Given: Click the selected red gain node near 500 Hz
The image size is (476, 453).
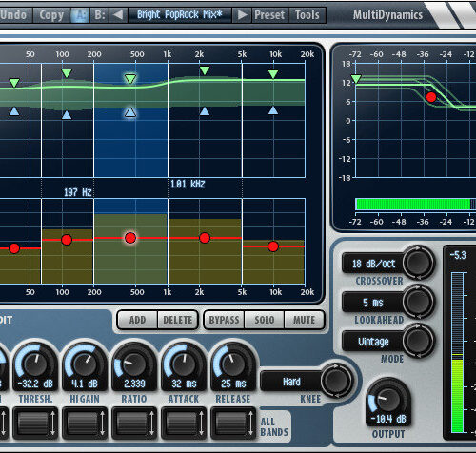Looking at the screenshot, I should pyautogui.click(x=130, y=238).
